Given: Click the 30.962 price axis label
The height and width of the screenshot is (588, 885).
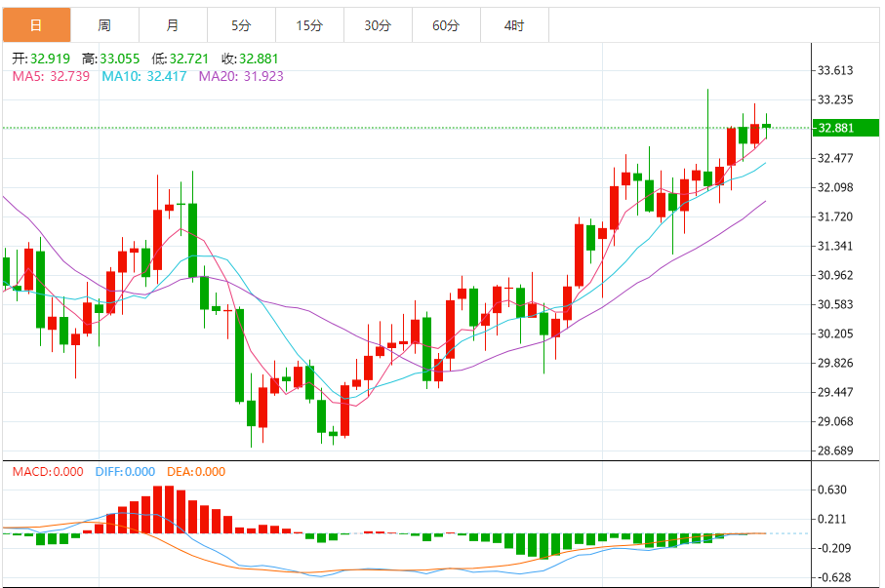Looking at the screenshot, I should point(835,275).
